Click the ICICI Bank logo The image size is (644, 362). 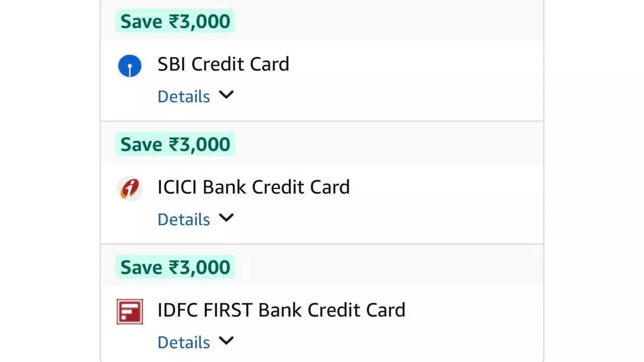(130, 189)
